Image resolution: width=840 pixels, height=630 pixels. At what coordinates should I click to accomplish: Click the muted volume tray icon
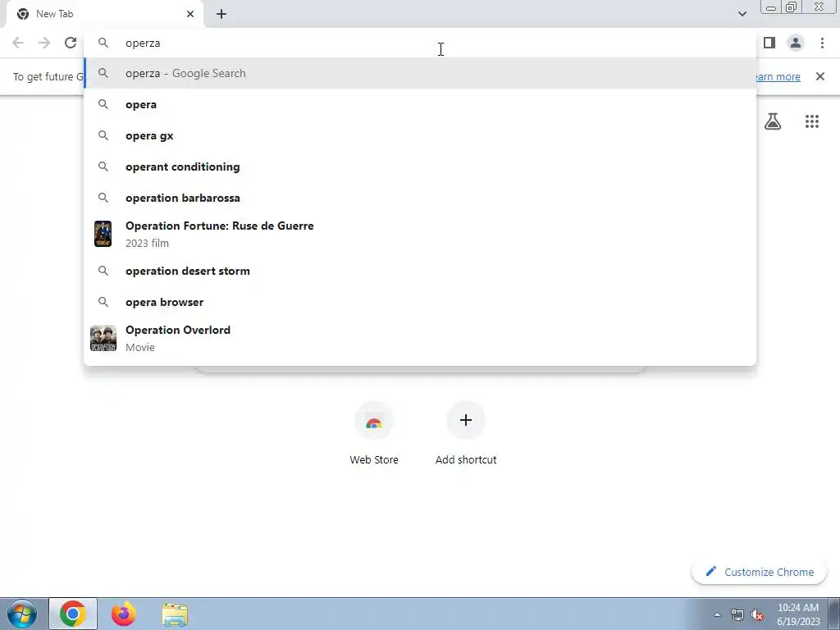point(757,614)
